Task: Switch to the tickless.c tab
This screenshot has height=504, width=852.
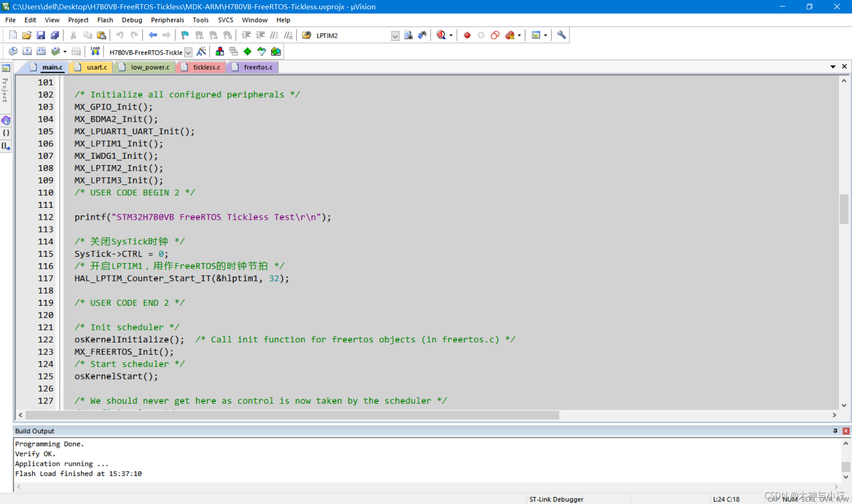Action: click(x=205, y=67)
